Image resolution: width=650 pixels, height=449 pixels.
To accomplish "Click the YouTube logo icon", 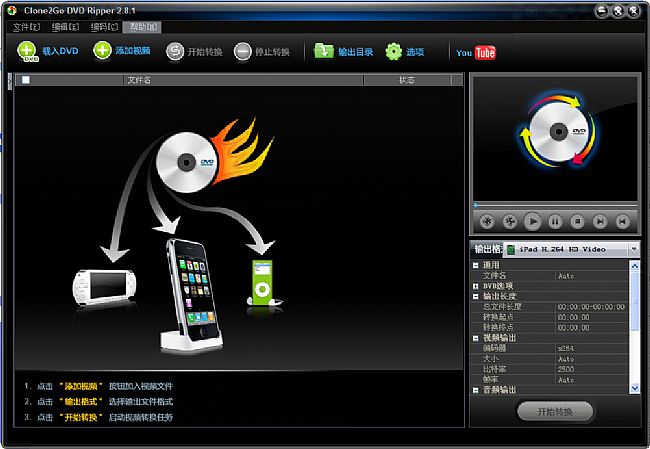I will pos(476,53).
